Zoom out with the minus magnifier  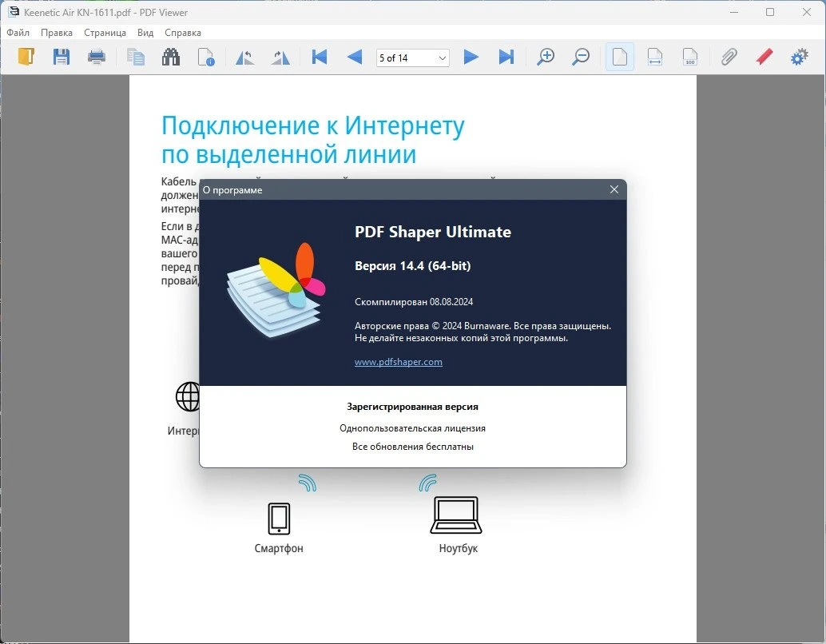pyautogui.click(x=581, y=57)
